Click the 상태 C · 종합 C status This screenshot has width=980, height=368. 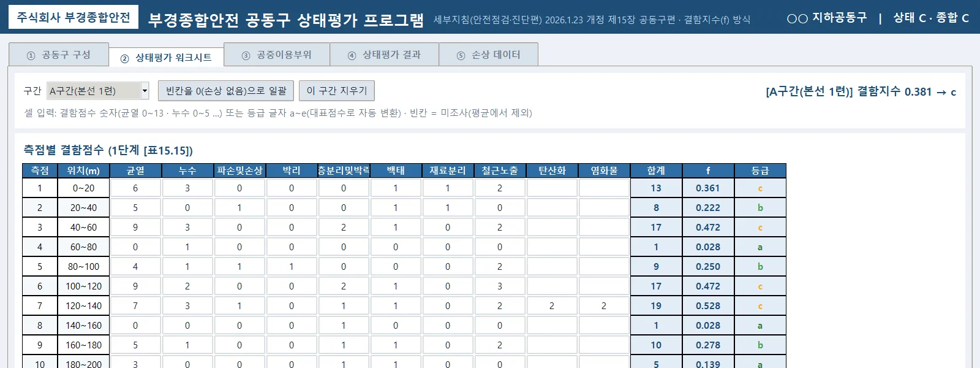tap(931, 18)
